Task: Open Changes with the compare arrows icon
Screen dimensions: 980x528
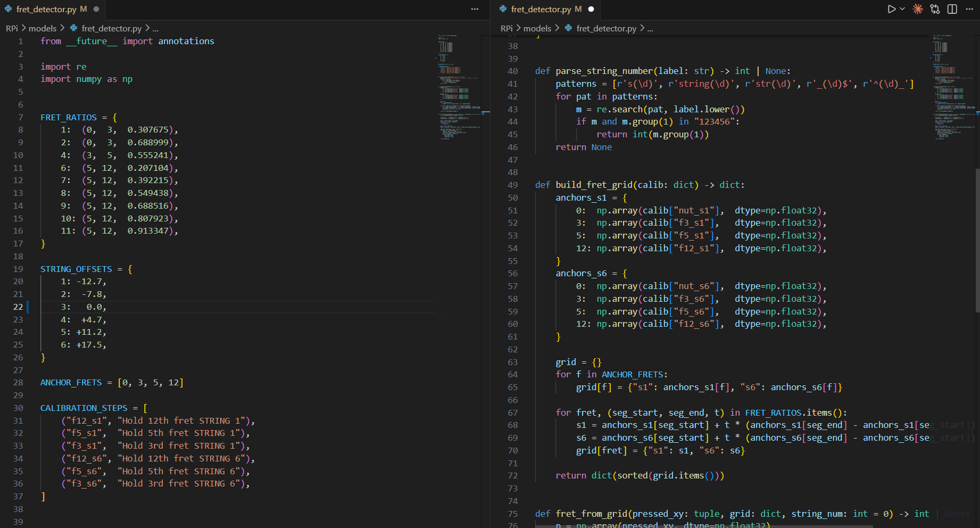Action: [935, 9]
